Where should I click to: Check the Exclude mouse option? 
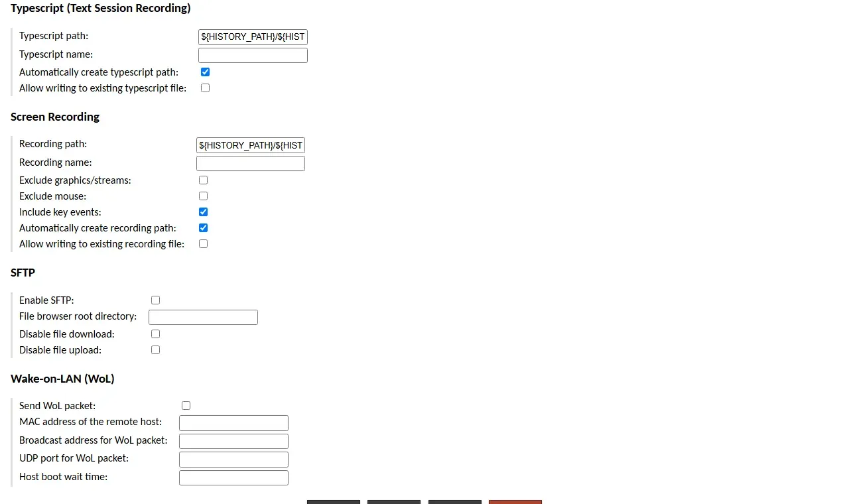(x=203, y=196)
